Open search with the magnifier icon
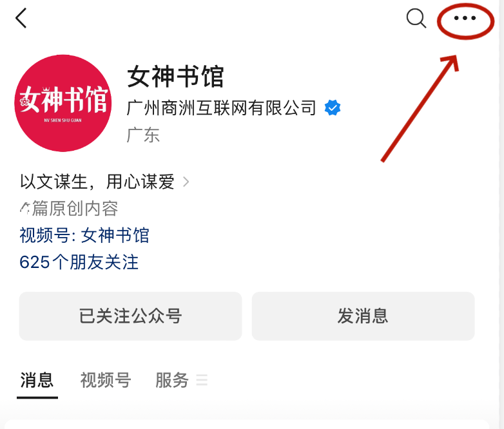Screen dimensions: 504x429 [x=416, y=18]
